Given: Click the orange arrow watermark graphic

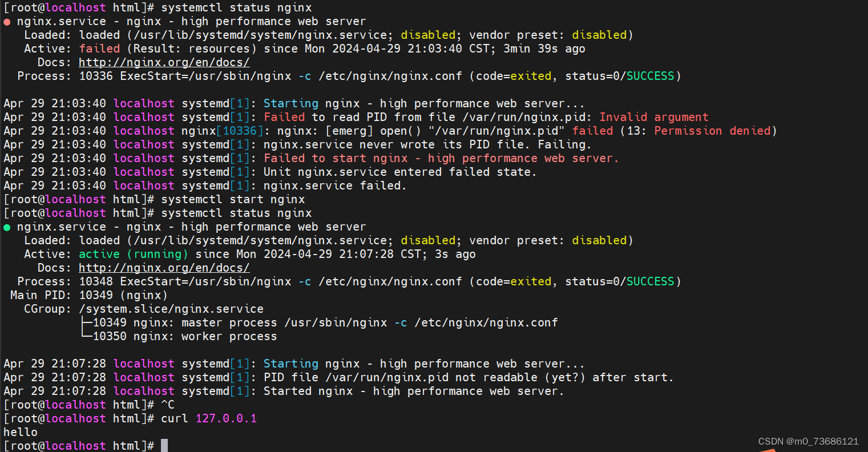Looking at the screenshot, I should [x=768, y=449].
